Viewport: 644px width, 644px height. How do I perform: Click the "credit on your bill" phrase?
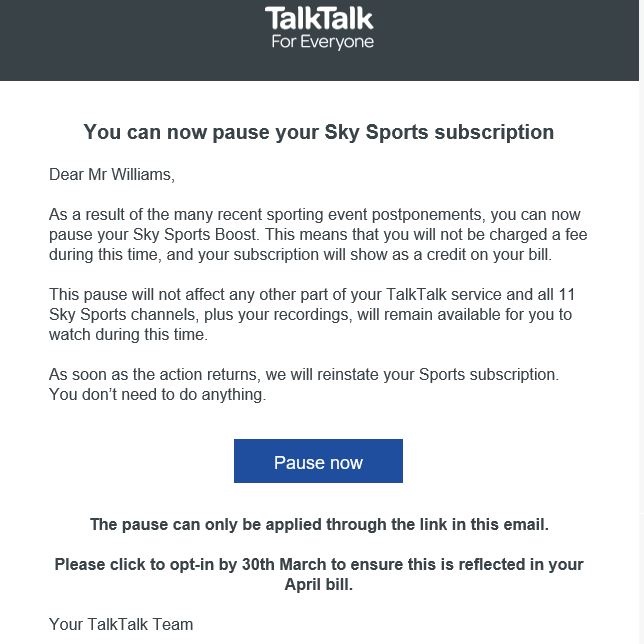470,254
